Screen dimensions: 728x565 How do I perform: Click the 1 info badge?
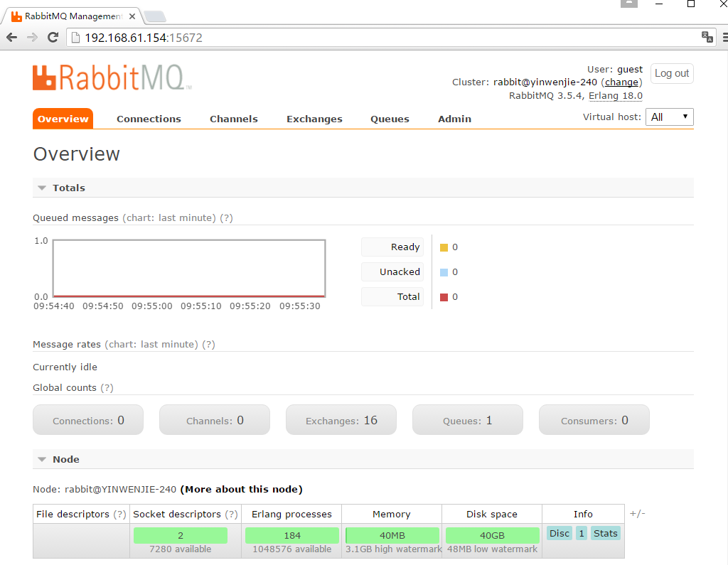pos(582,534)
